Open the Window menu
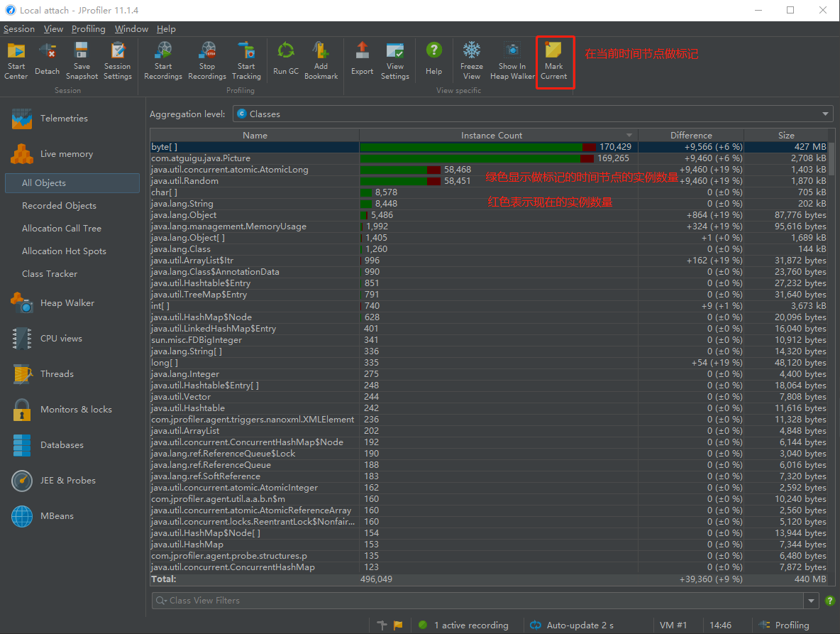This screenshot has width=840, height=634. pyautogui.click(x=131, y=29)
